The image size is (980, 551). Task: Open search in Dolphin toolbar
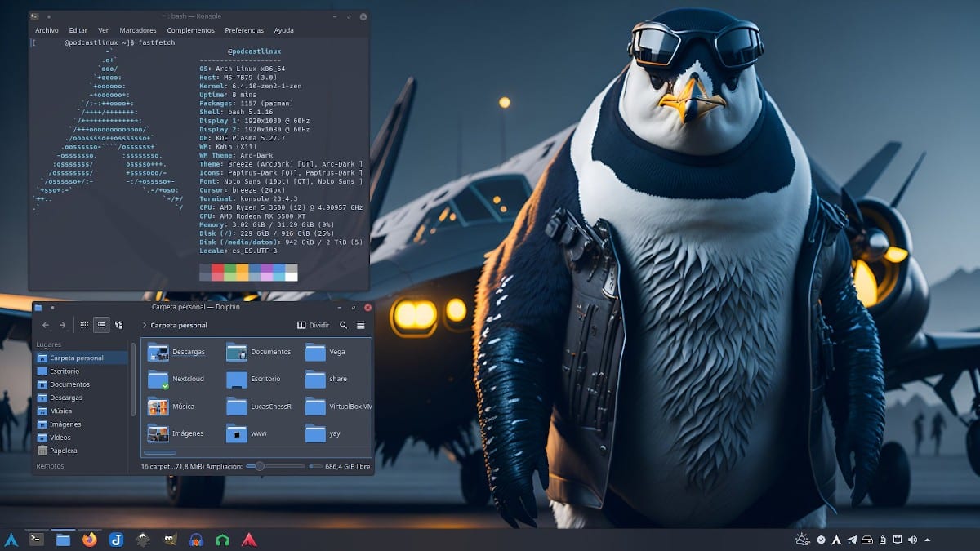(345, 325)
